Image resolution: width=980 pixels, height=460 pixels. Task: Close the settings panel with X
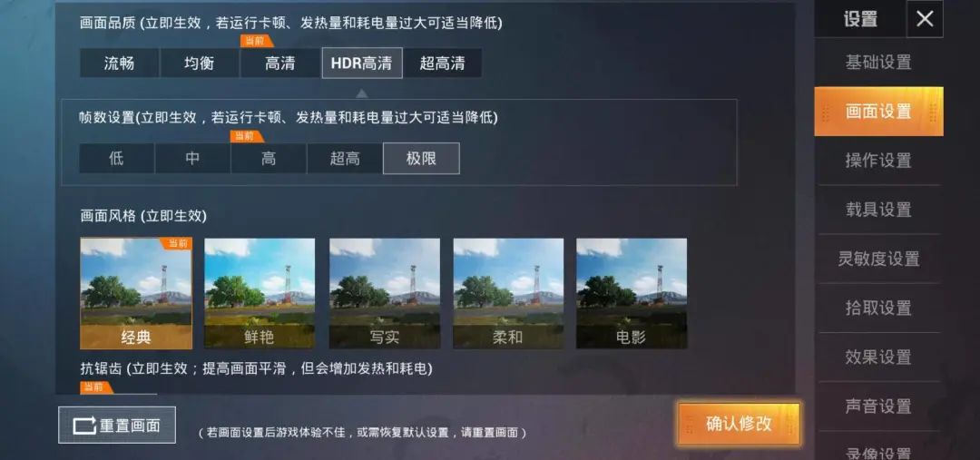click(x=925, y=19)
